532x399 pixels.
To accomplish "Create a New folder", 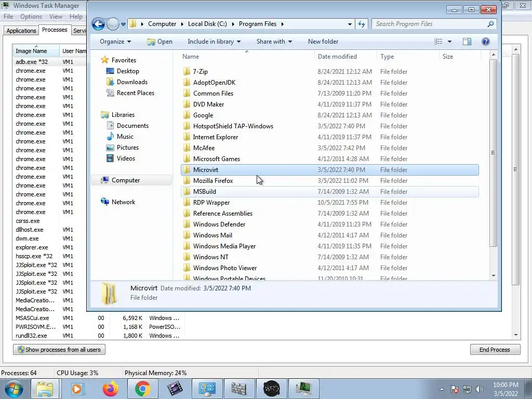I will [323, 42].
